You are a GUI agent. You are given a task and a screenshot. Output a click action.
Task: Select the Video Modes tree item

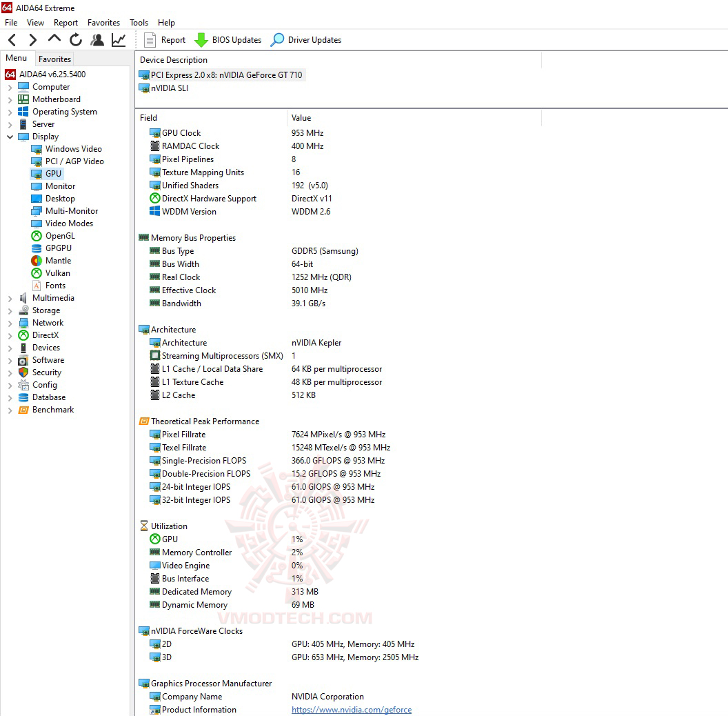(x=62, y=223)
